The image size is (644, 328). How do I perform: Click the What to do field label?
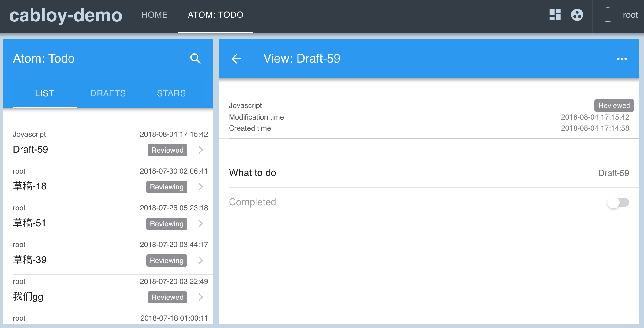253,173
